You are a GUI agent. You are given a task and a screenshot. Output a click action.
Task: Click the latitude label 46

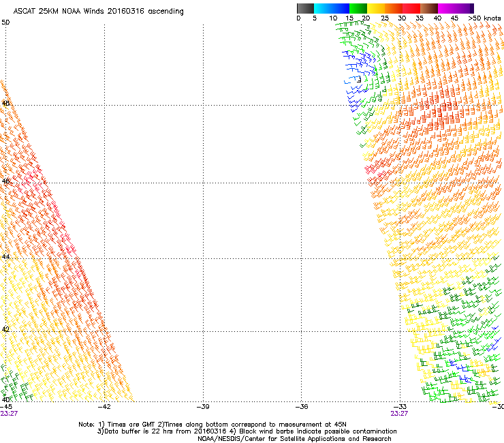tap(5, 181)
